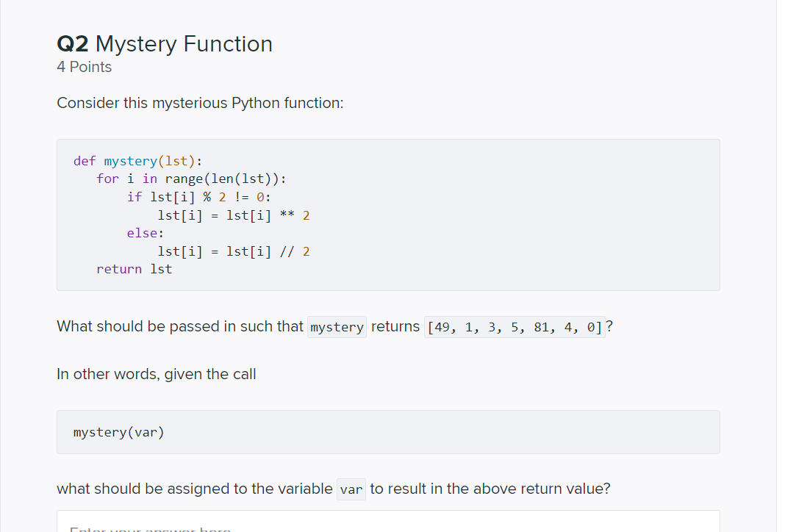Select the inline var code snippet
Image resolution: width=785 pixels, height=532 pixels.
351,489
